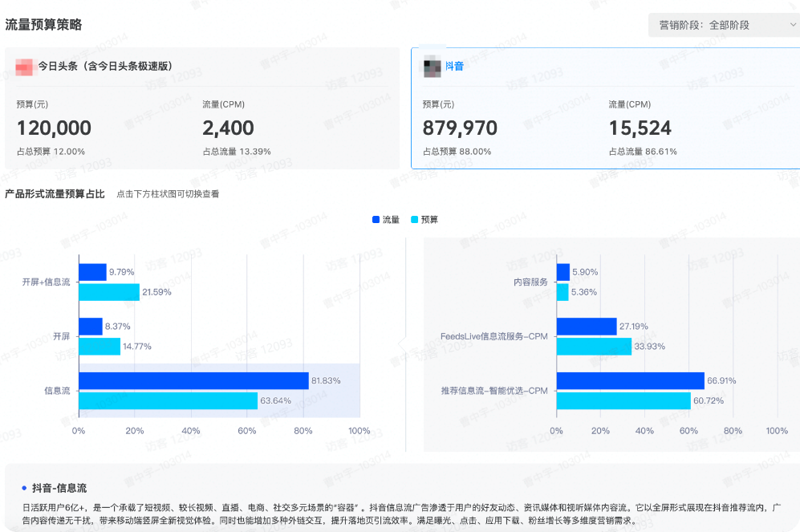Click the 15,524 traffic value
This screenshot has height=532, width=800.
[640, 128]
